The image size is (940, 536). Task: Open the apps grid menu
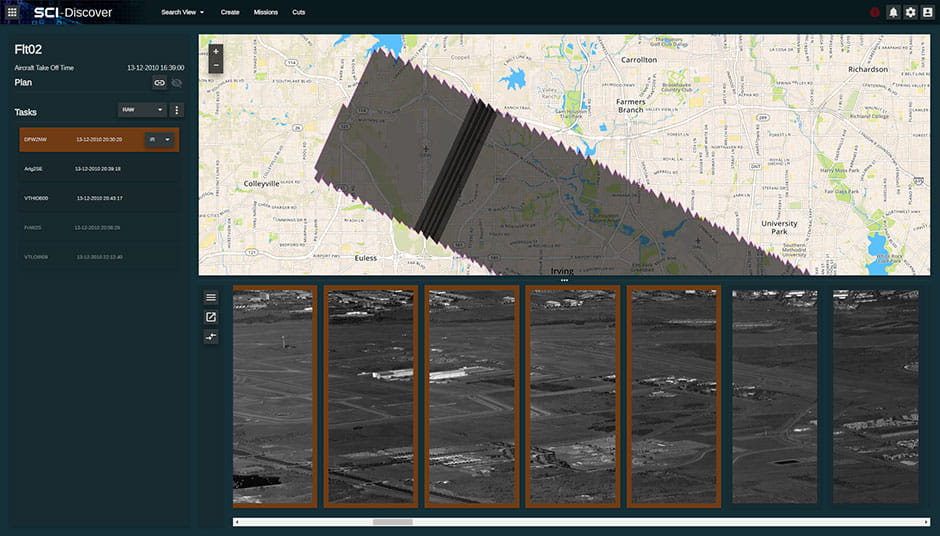tap(12, 12)
